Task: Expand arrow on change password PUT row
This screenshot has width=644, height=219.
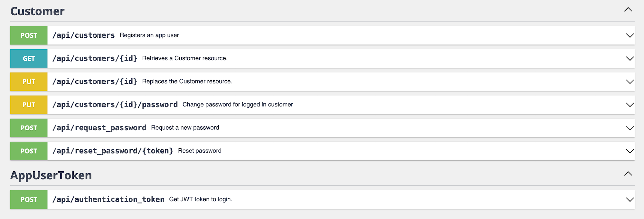Action: click(x=630, y=105)
